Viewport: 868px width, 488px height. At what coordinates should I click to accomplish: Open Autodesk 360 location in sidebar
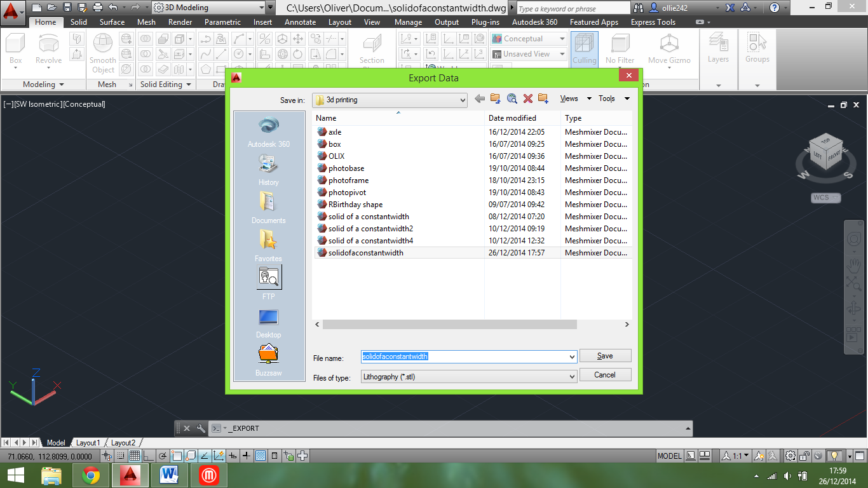coord(268,133)
